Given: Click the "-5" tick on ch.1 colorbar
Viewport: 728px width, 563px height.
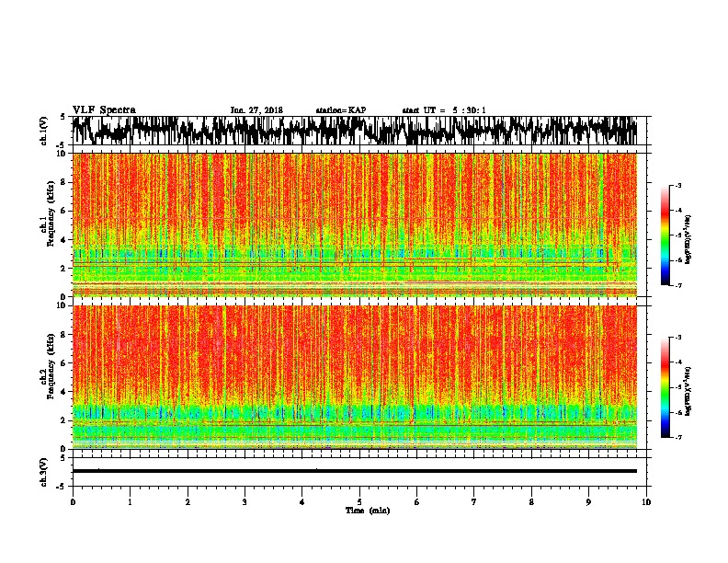Looking at the screenshot, I should 677,236.
